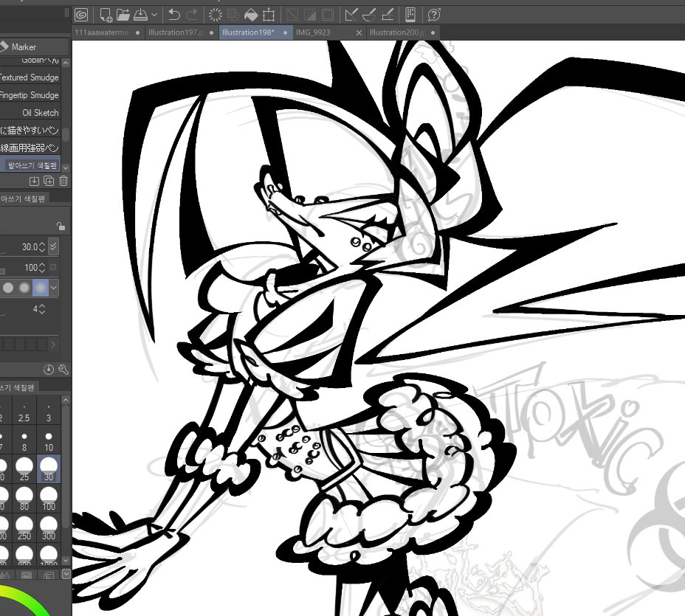Select the Marker sub tool group
The image size is (685, 616).
34,46
